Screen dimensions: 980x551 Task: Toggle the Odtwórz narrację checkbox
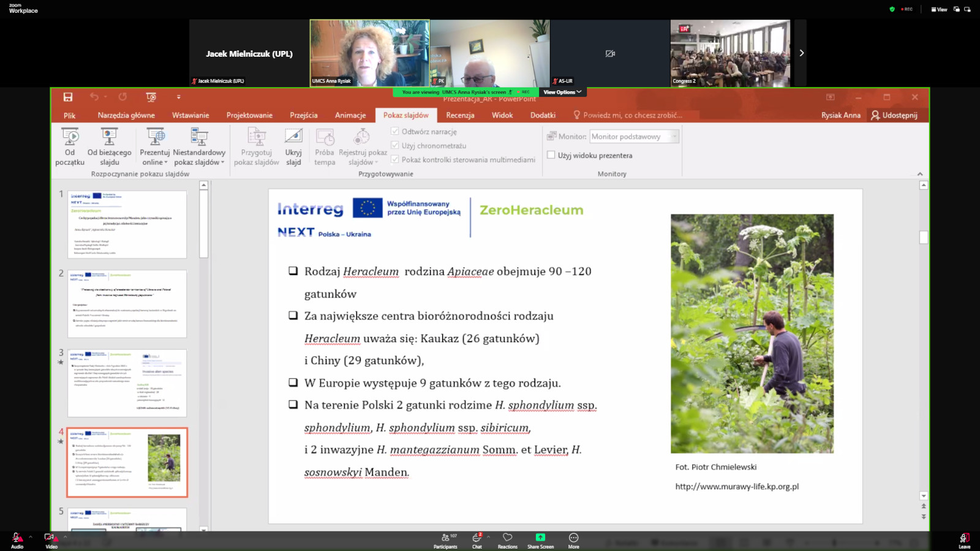395,132
